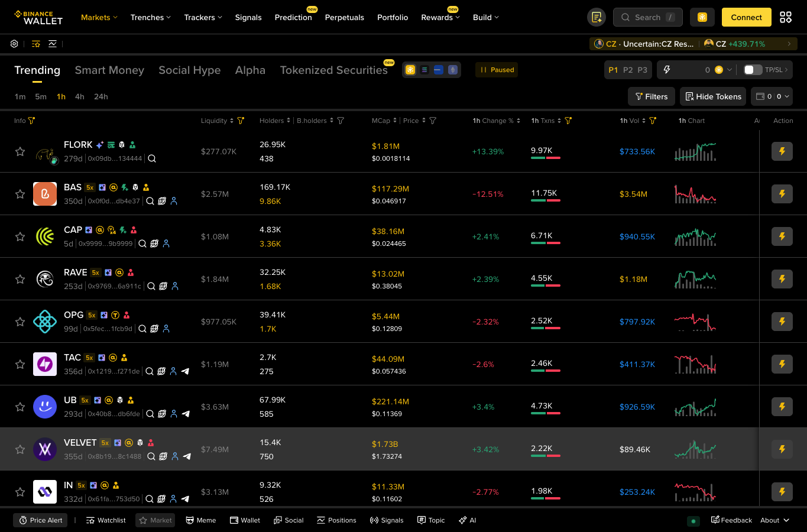Search icon in the FLORK row
807x532 pixels.
[x=152, y=158]
